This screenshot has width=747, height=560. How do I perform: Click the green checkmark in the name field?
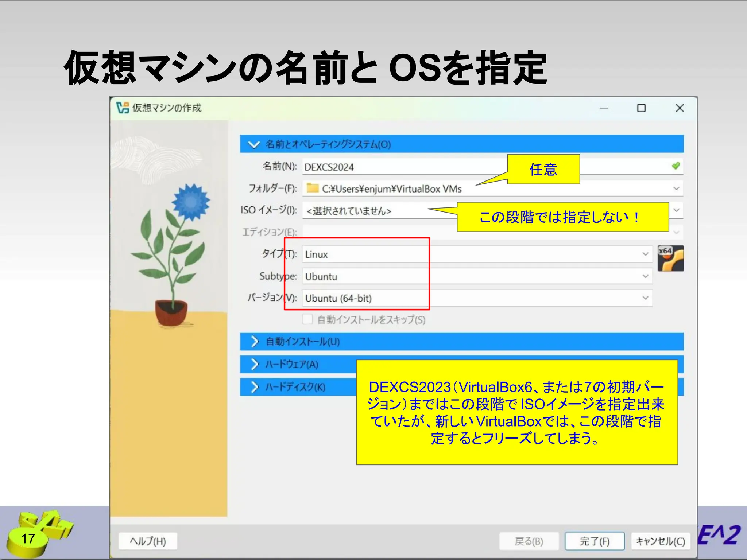[676, 166]
